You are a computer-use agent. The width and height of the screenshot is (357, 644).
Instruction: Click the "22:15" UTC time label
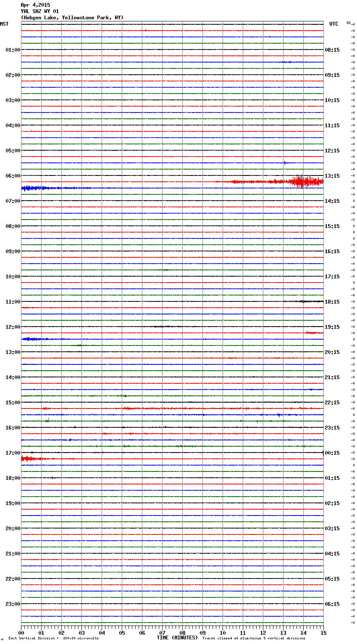click(332, 403)
